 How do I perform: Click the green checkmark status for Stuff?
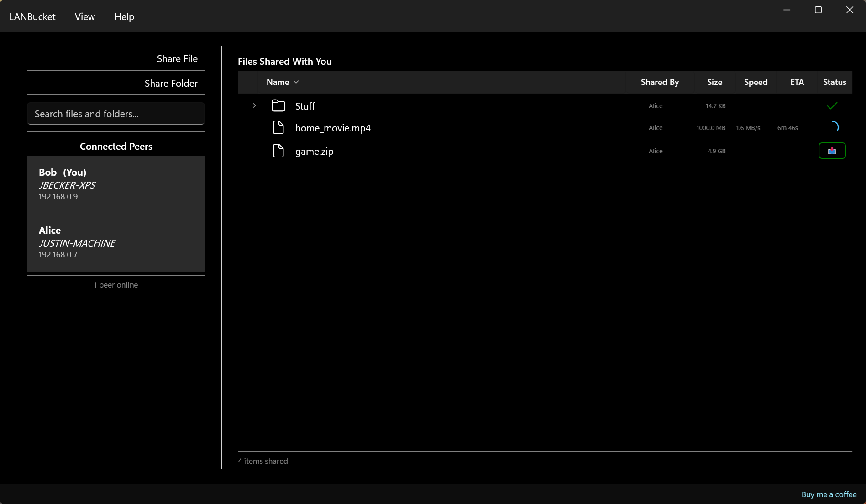point(832,105)
